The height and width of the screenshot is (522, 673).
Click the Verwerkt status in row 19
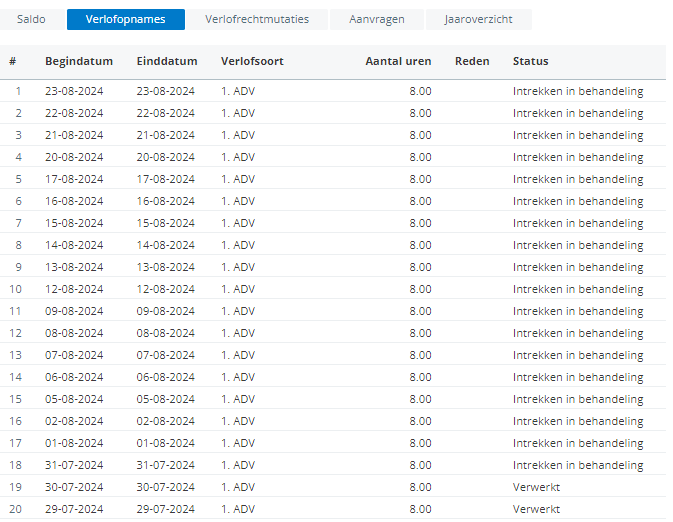(x=537, y=487)
